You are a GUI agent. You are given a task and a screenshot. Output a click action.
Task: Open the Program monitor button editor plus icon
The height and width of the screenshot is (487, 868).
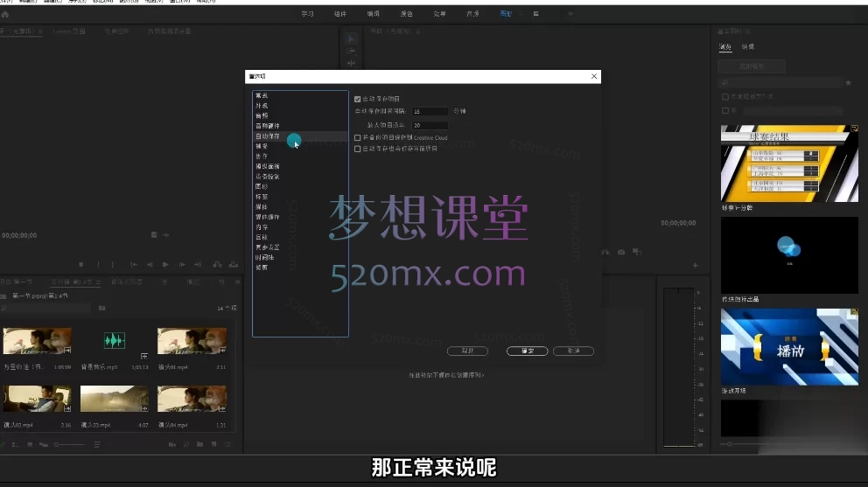696,265
